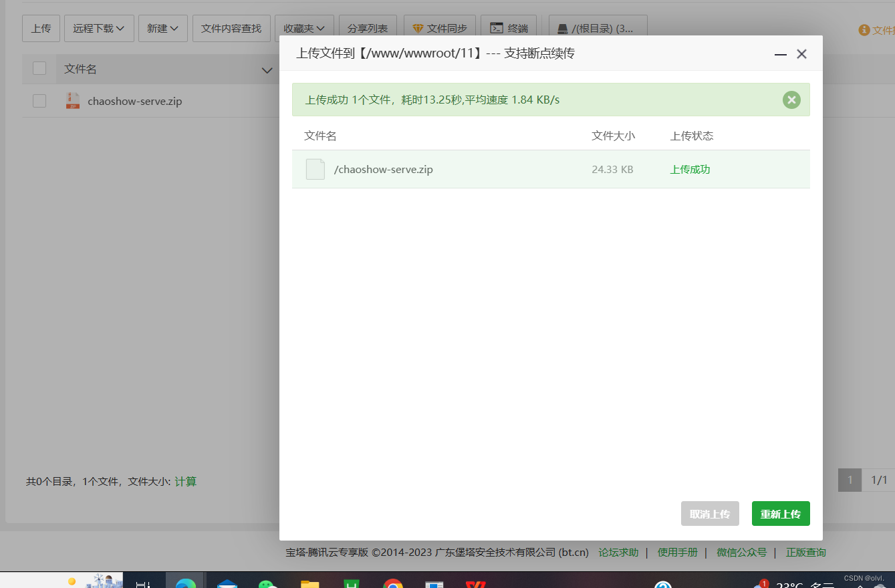Open the 新建 dropdown menu
Viewport: 895px width, 588px height.
(163, 29)
